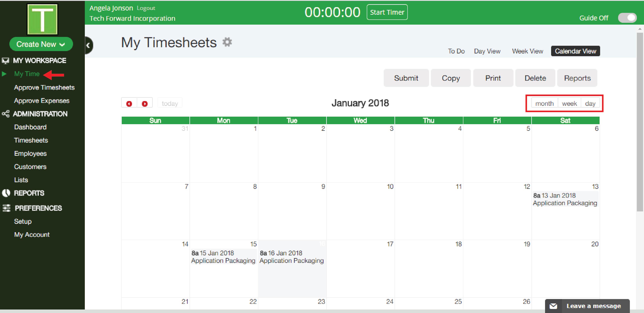Advance to next month with red arrow
Screen dimensions: 644x313
tap(145, 104)
